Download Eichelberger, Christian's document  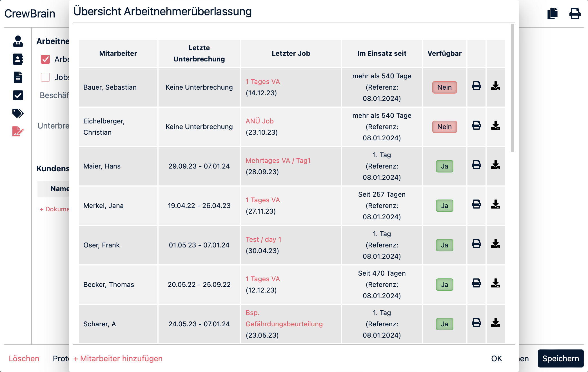point(495,125)
